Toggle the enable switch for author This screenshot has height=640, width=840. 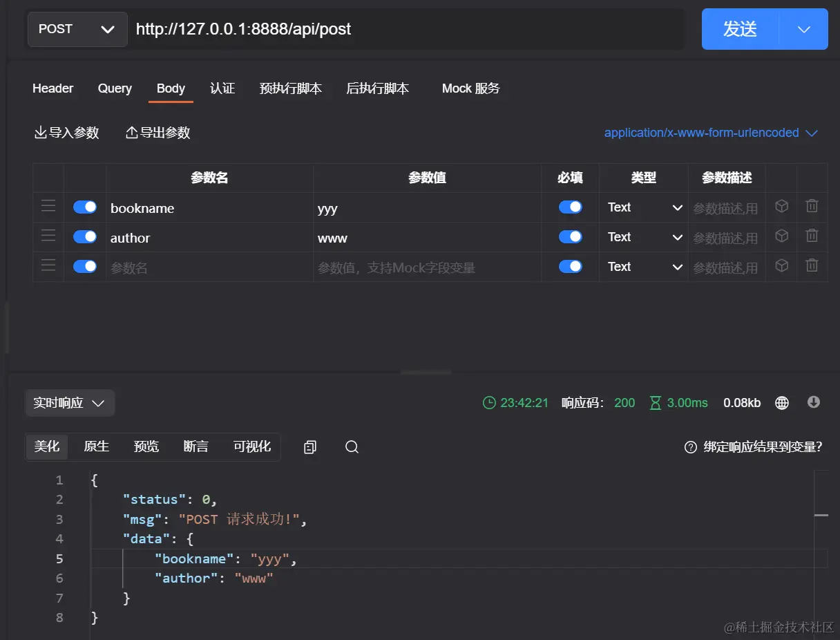[85, 237]
